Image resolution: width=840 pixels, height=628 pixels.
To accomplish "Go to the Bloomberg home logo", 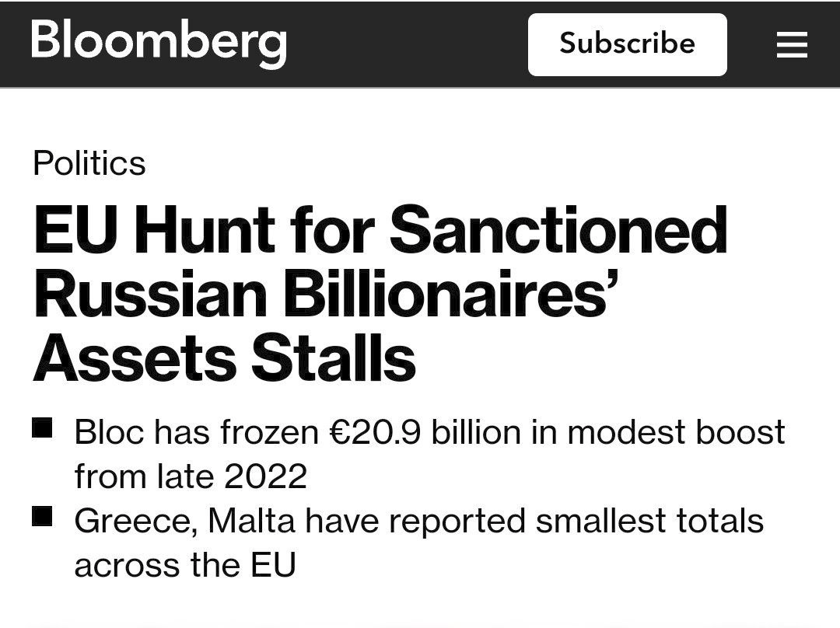I will coord(159,42).
